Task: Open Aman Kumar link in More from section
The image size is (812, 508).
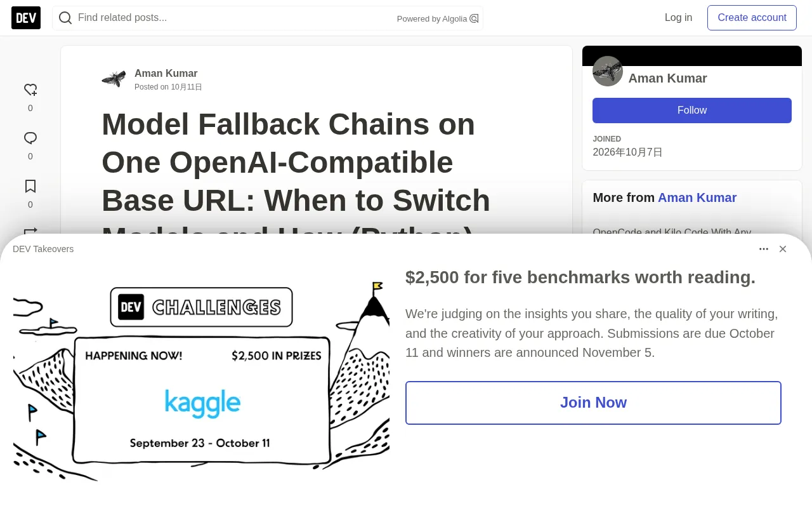Action: (697, 197)
